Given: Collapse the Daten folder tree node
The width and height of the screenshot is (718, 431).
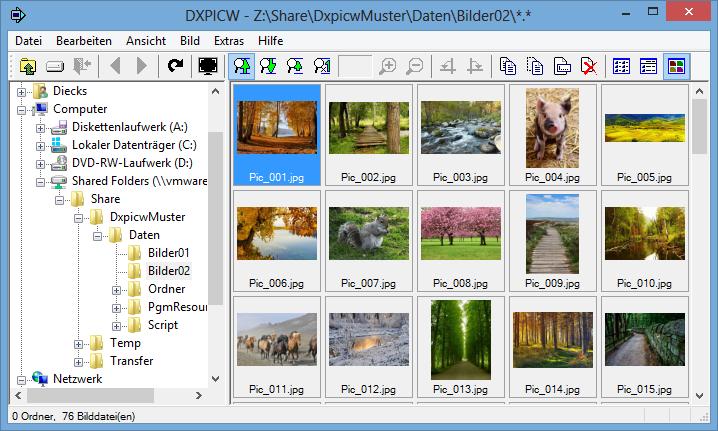Looking at the screenshot, I should pos(98,235).
